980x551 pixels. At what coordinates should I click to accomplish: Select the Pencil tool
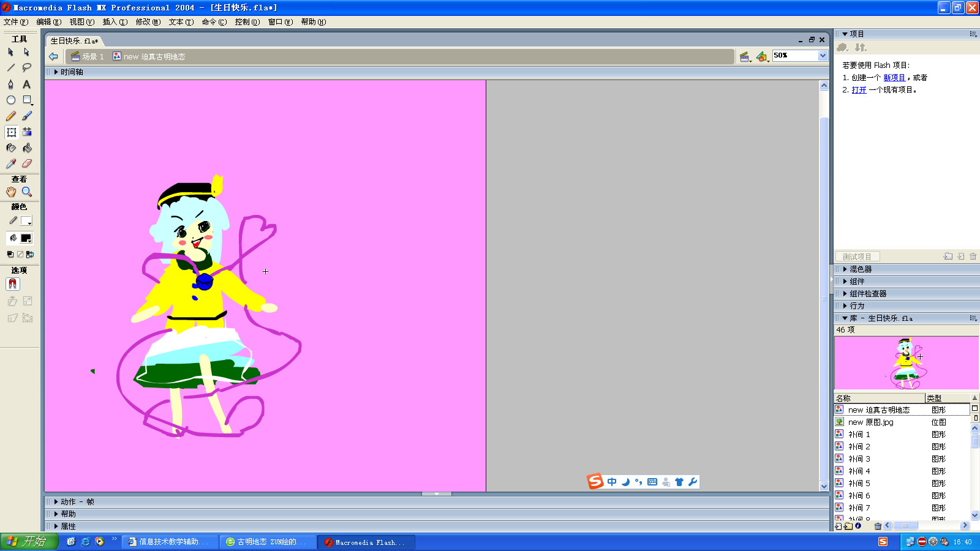click(x=11, y=116)
